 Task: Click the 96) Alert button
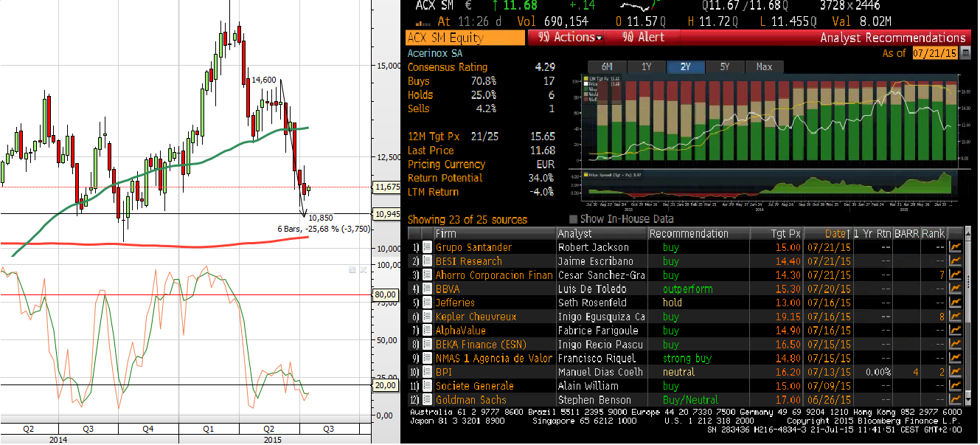coord(643,38)
